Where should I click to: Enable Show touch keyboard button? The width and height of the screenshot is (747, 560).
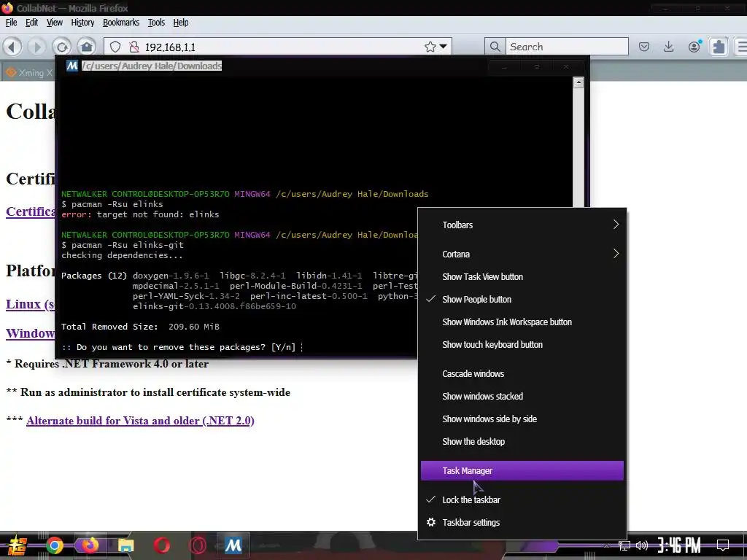[x=522, y=344]
